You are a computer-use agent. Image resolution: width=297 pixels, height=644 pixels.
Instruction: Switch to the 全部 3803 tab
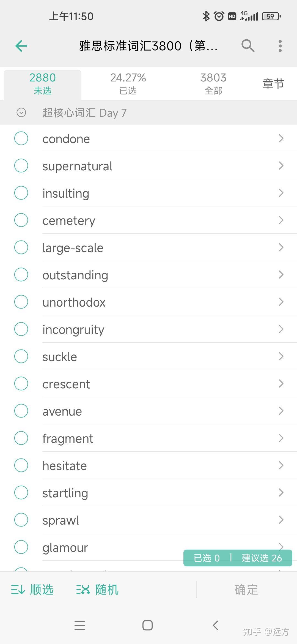(x=213, y=84)
